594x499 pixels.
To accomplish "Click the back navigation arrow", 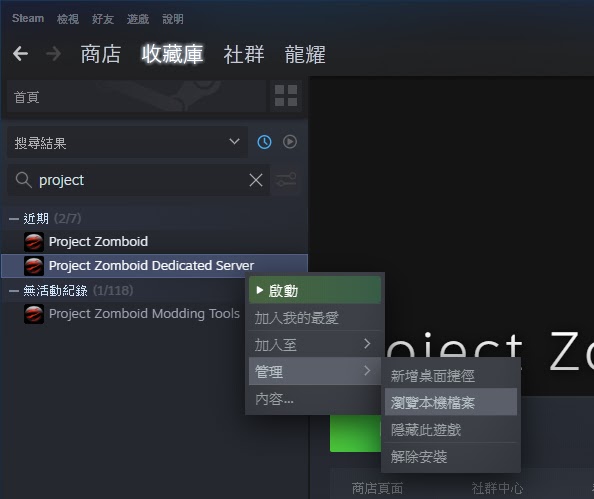I will pos(20,53).
